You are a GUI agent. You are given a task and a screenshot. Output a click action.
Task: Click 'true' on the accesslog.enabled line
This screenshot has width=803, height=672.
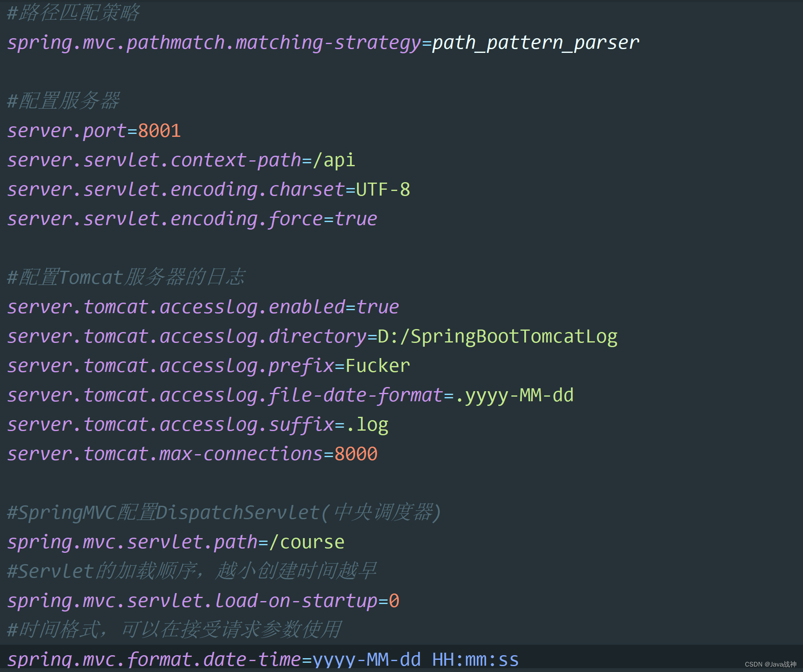378,307
